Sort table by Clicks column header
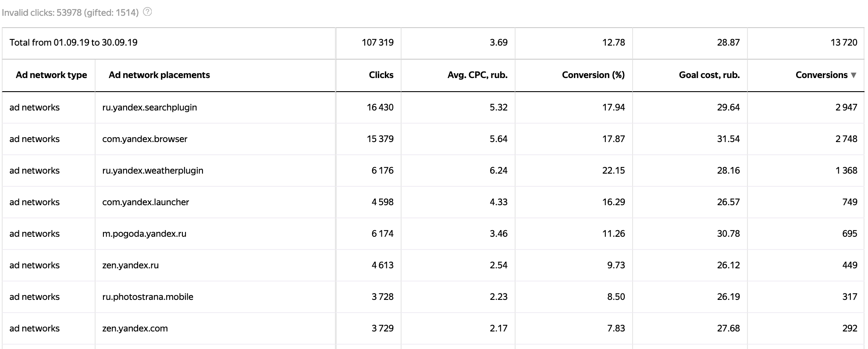 (381, 75)
